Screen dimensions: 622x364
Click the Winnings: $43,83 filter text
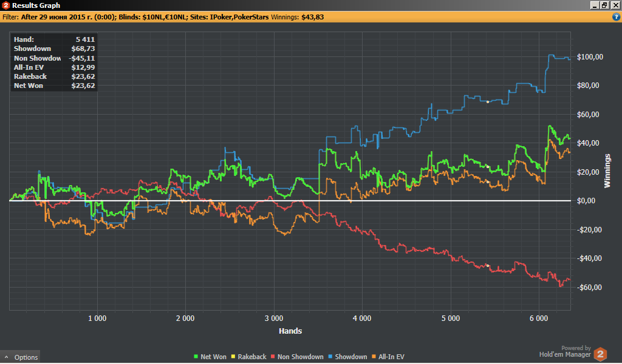[297, 17]
